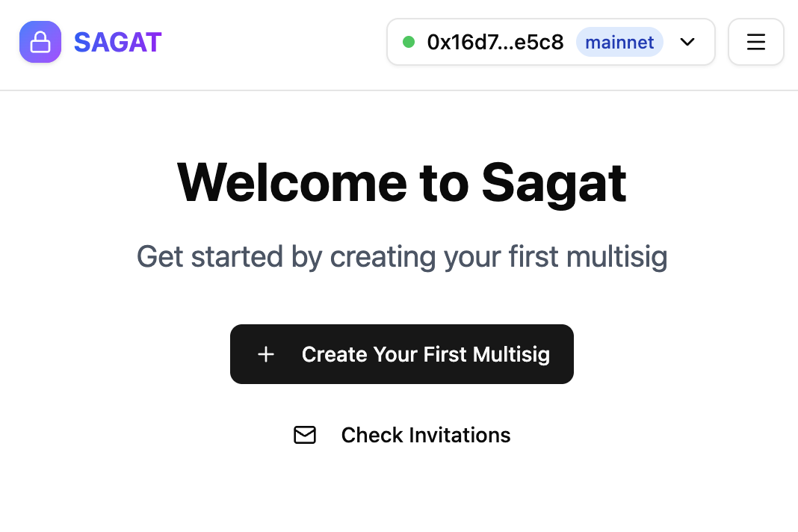Open Check Invitations
Screen dimensions: 798x532
[425, 435]
